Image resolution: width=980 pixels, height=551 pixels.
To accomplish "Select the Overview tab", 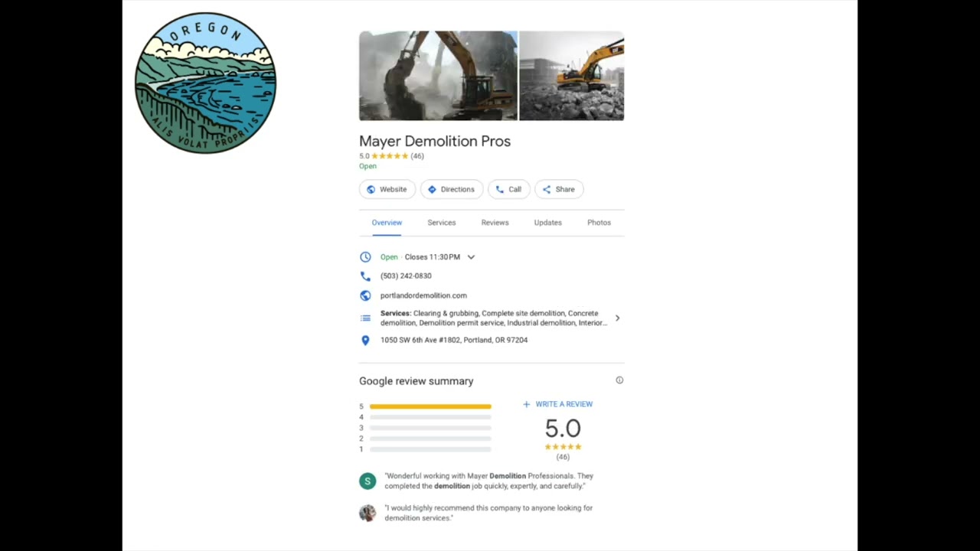I will point(387,223).
